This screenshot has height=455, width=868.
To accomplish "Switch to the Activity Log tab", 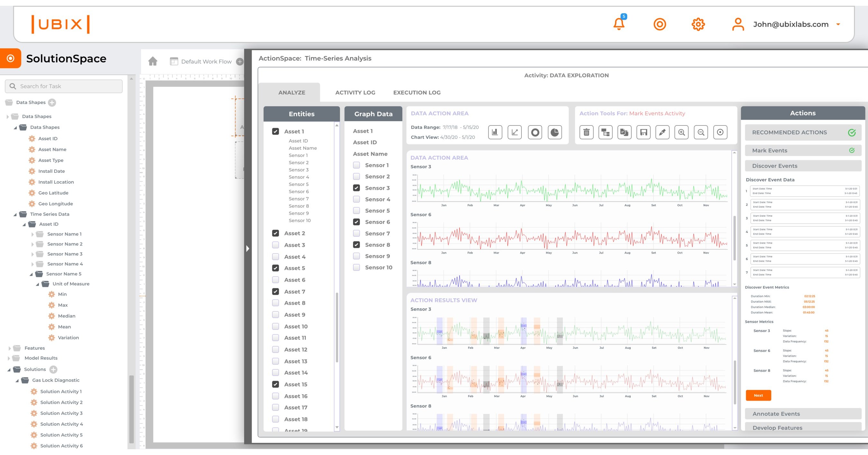I will tap(355, 92).
